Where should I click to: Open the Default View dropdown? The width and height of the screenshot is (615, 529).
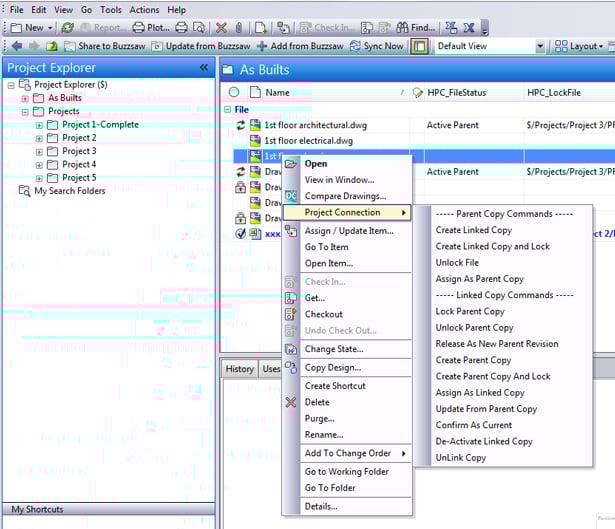coord(541,46)
